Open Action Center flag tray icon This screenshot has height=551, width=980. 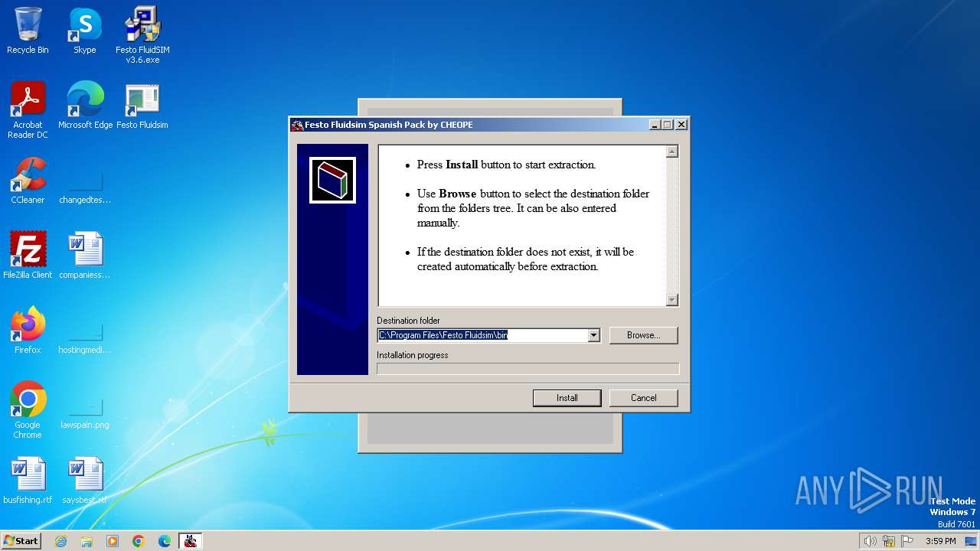[x=907, y=541]
